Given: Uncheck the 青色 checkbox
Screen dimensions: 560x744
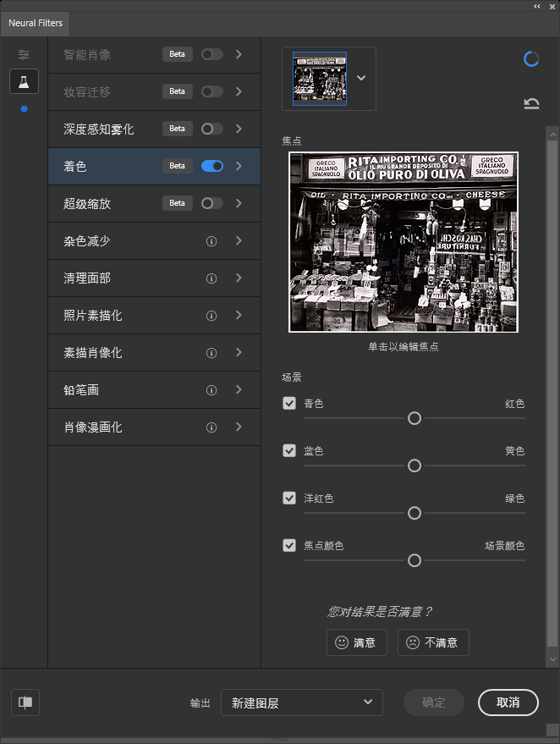Looking at the screenshot, I should click(x=289, y=403).
